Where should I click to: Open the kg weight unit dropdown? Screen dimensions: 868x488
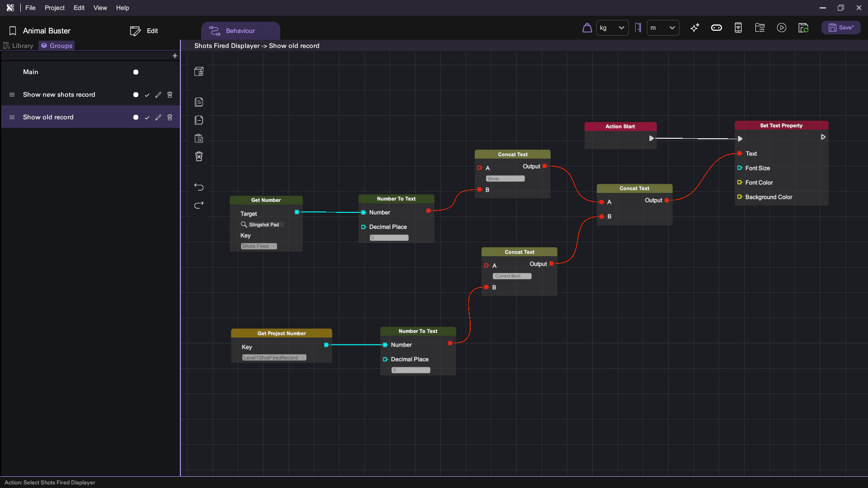(612, 28)
